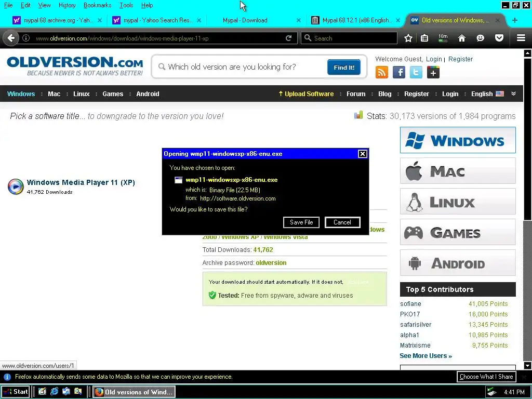Open the browser hamburger menu
Screen dimensions: 532x399
coord(521,38)
